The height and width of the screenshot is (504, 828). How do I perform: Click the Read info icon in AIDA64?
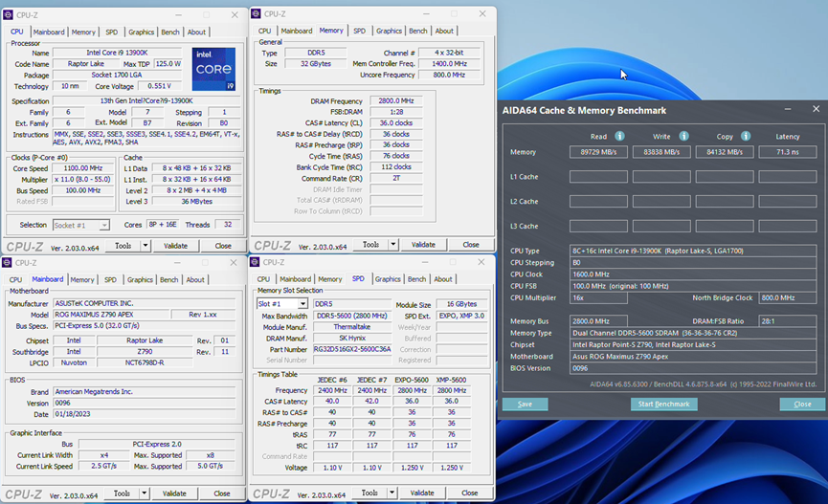click(x=619, y=136)
